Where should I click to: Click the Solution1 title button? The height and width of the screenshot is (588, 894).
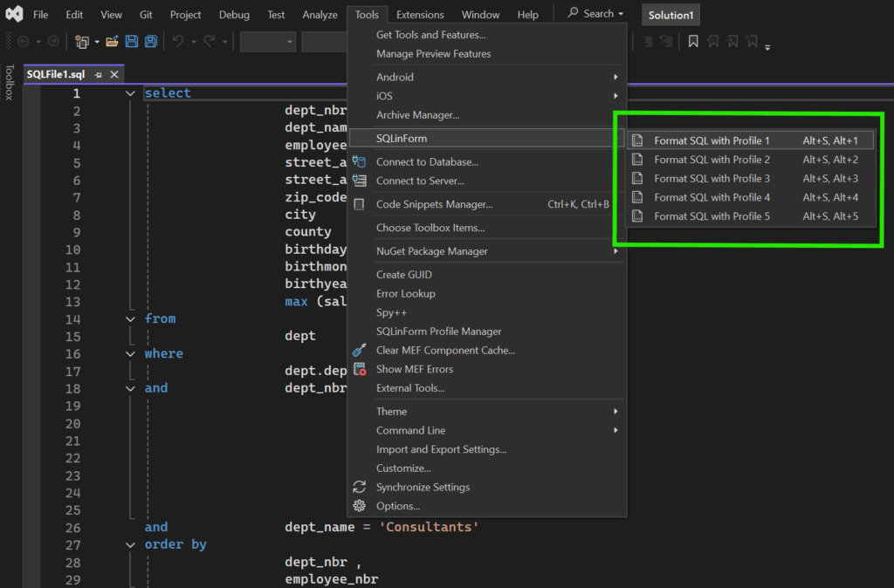(670, 15)
